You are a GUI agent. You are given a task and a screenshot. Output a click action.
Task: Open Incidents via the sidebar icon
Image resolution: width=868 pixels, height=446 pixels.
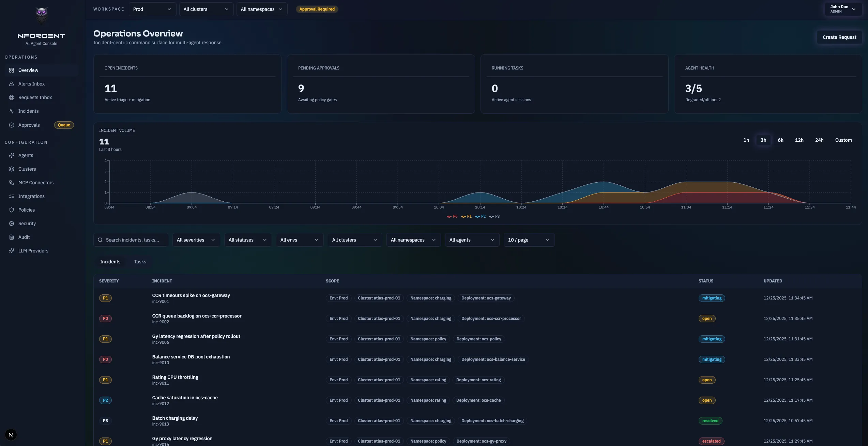coord(12,111)
